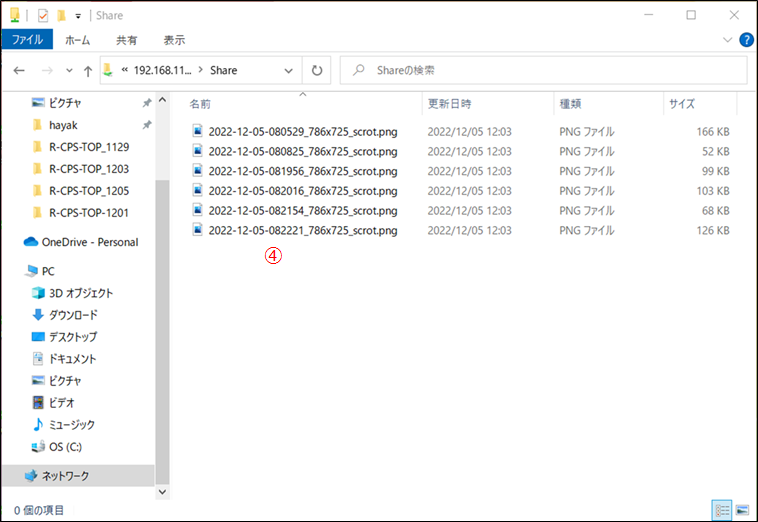Click the Back navigation arrow

[20, 71]
